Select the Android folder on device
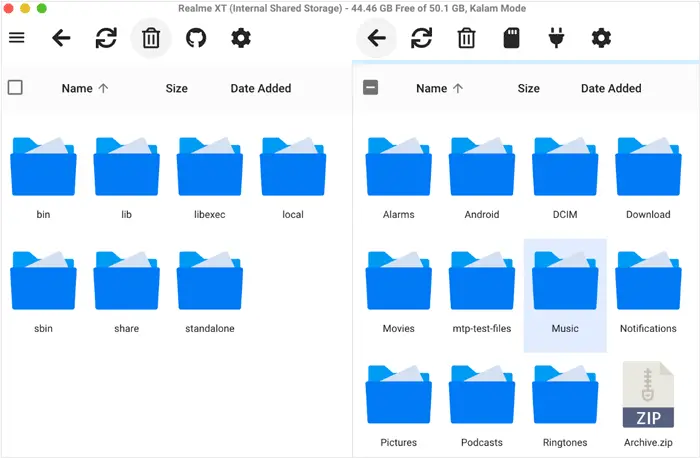700x458 pixels. click(x=482, y=179)
